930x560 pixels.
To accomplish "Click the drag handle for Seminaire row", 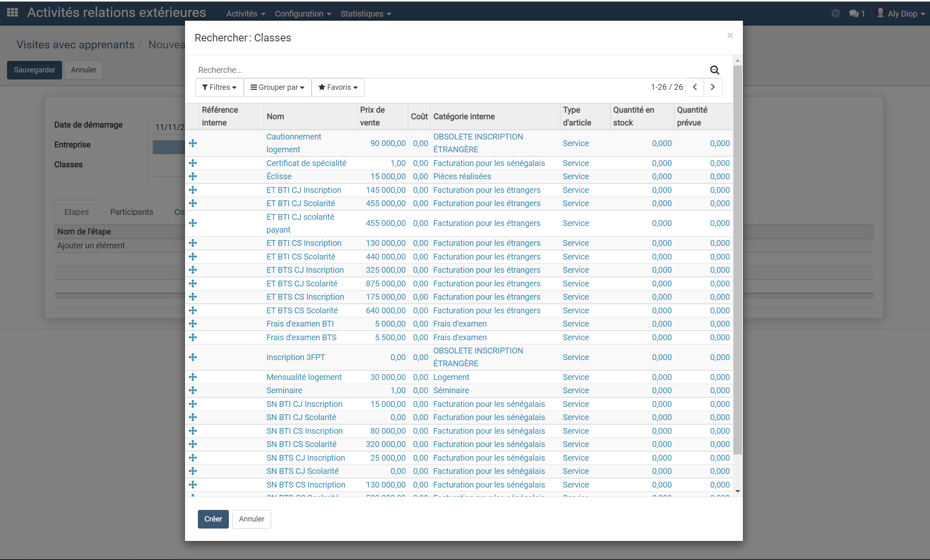I will pos(193,390).
